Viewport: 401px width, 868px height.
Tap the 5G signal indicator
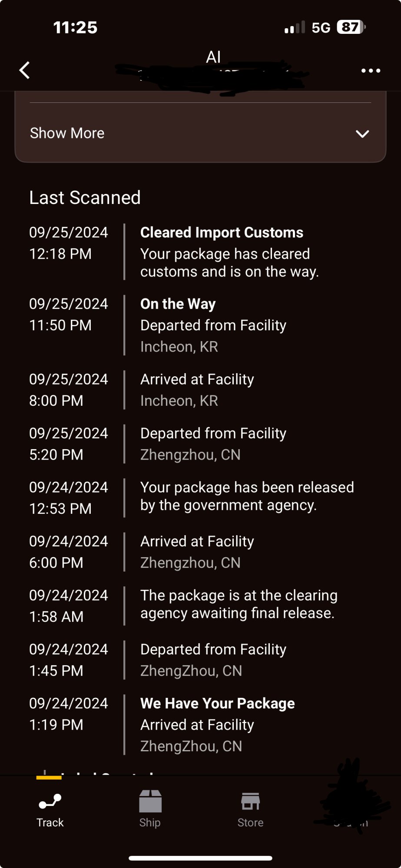click(321, 28)
